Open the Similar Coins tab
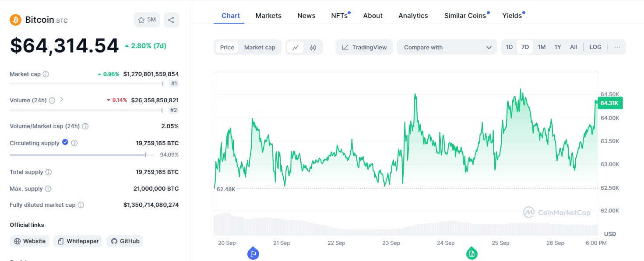Image resolution: width=644 pixels, height=261 pixels. (466, 16)
